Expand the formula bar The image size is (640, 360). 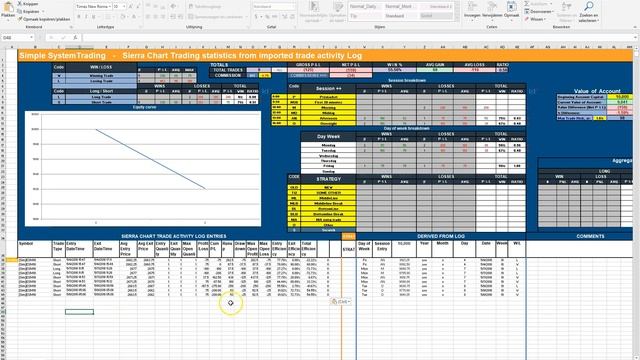[x=635, y=38]
